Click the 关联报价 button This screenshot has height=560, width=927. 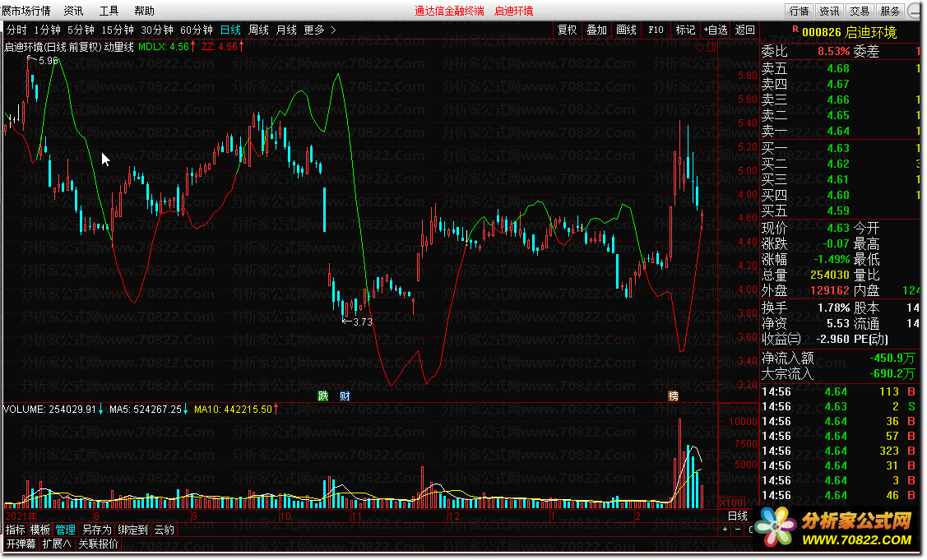click(x=98, y=544)
